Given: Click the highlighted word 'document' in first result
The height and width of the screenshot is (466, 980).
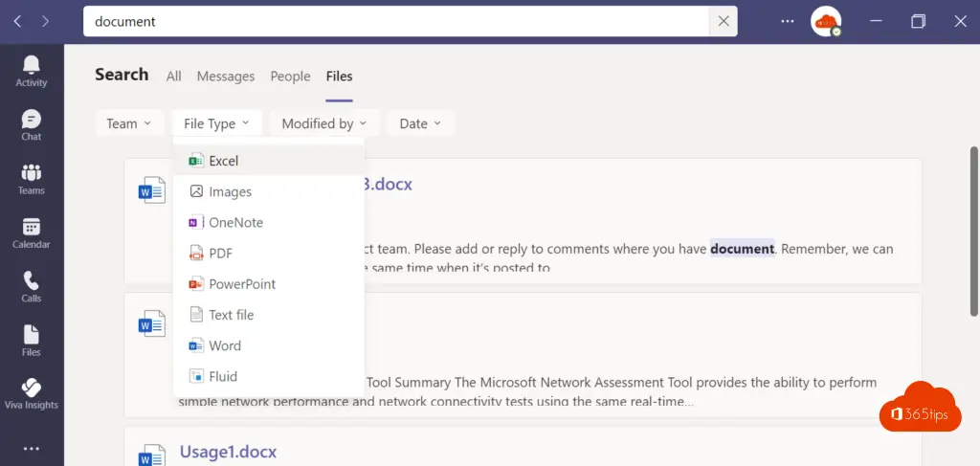Looking at the screenshot, I should point(743,249).
